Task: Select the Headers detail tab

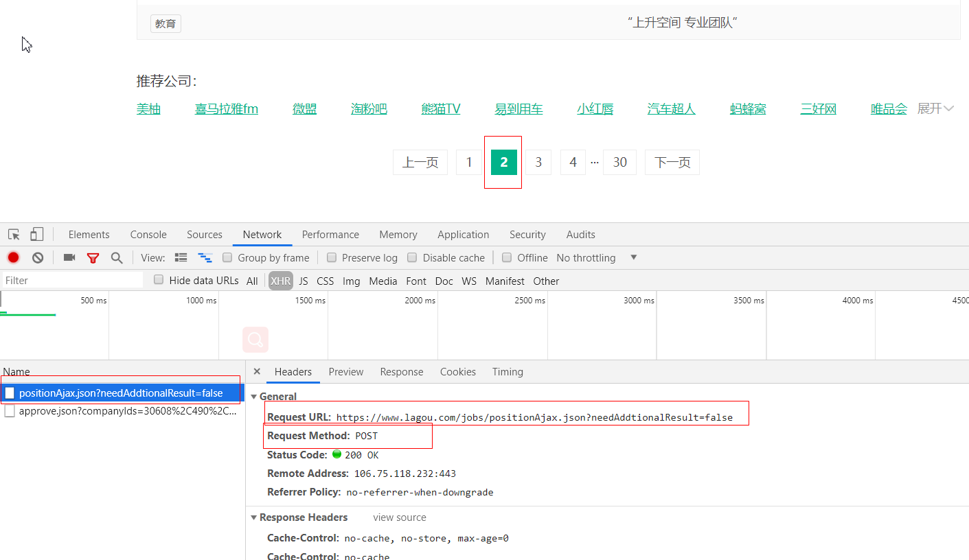Action: click(x=293, y=372)
